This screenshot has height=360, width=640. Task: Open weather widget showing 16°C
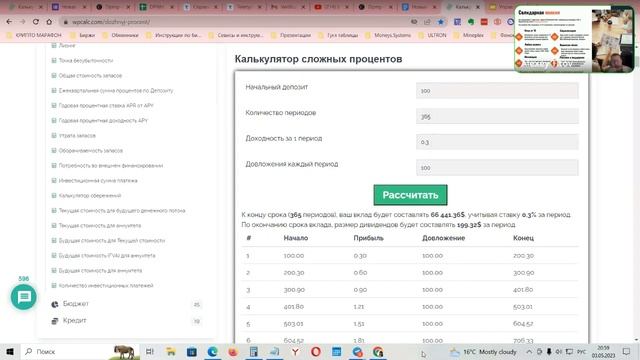coord(483,351)
